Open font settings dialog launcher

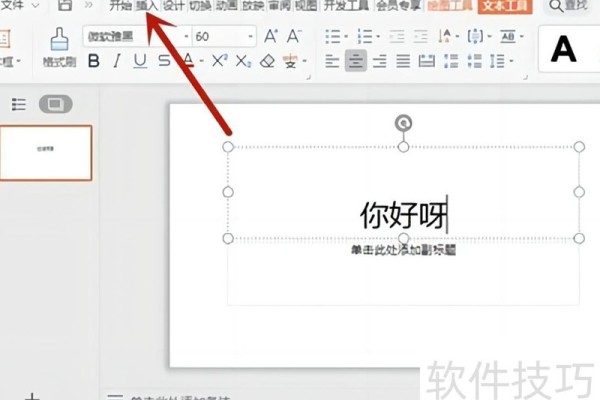point(308,78)
